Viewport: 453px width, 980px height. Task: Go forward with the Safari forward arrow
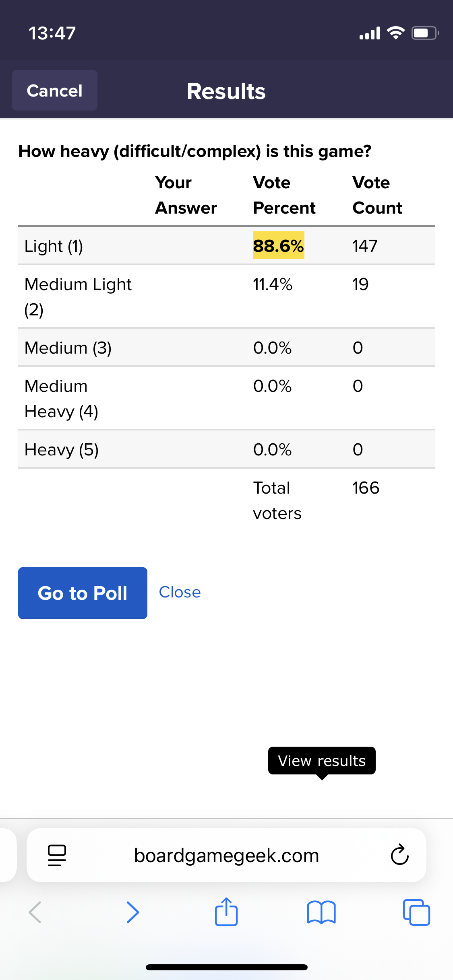(132, 912)
